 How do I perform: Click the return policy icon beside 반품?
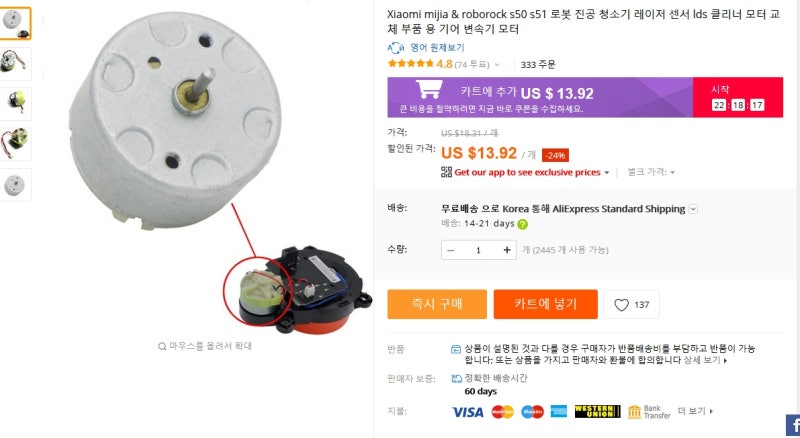(456, 349)
